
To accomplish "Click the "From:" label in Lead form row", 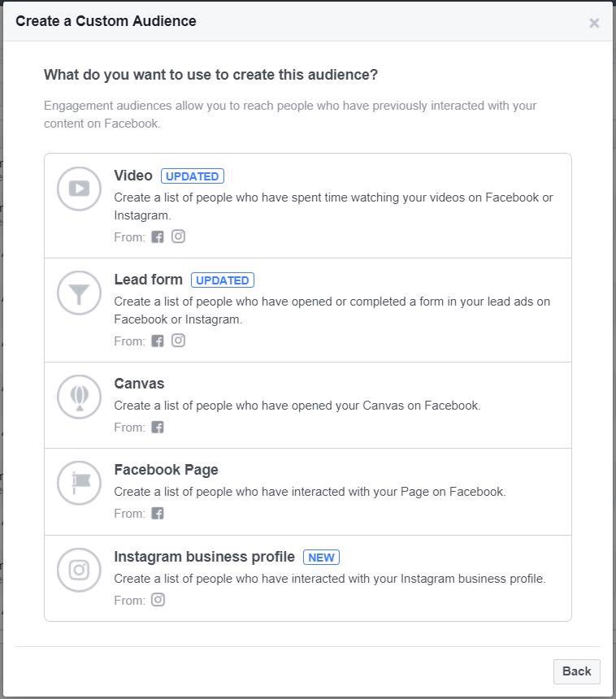I will tap(130, 341).
